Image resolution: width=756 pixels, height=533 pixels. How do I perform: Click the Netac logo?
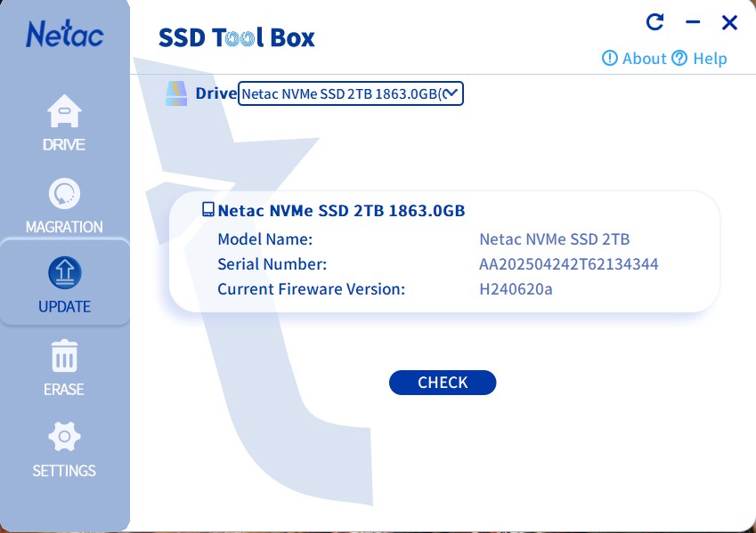pyautogui.click(x=65, y=34)
